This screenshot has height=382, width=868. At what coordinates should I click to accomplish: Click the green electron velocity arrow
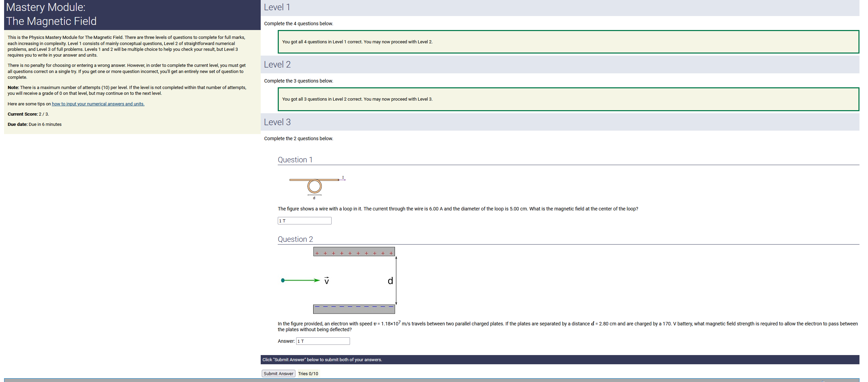tap(301, 280)
